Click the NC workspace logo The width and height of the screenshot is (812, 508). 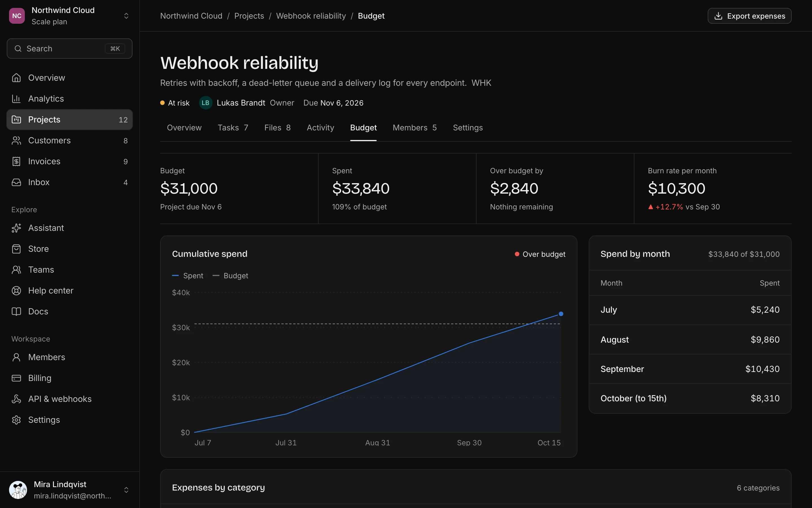pos(17,16)
